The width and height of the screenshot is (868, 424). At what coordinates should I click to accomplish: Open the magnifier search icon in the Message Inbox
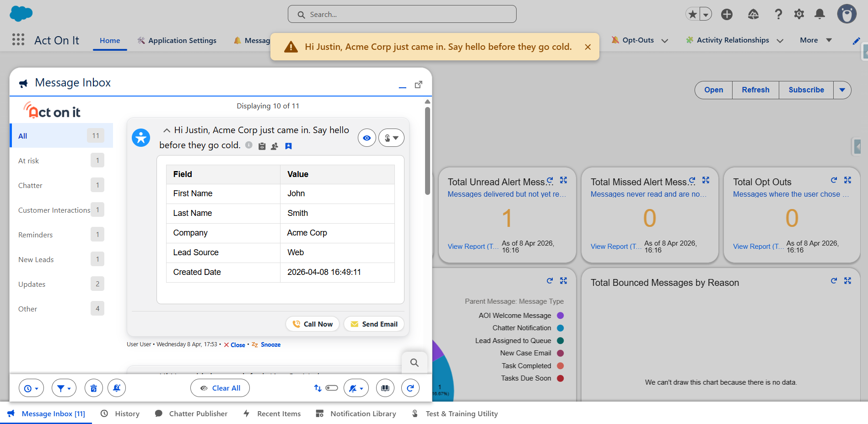(414, 362)
